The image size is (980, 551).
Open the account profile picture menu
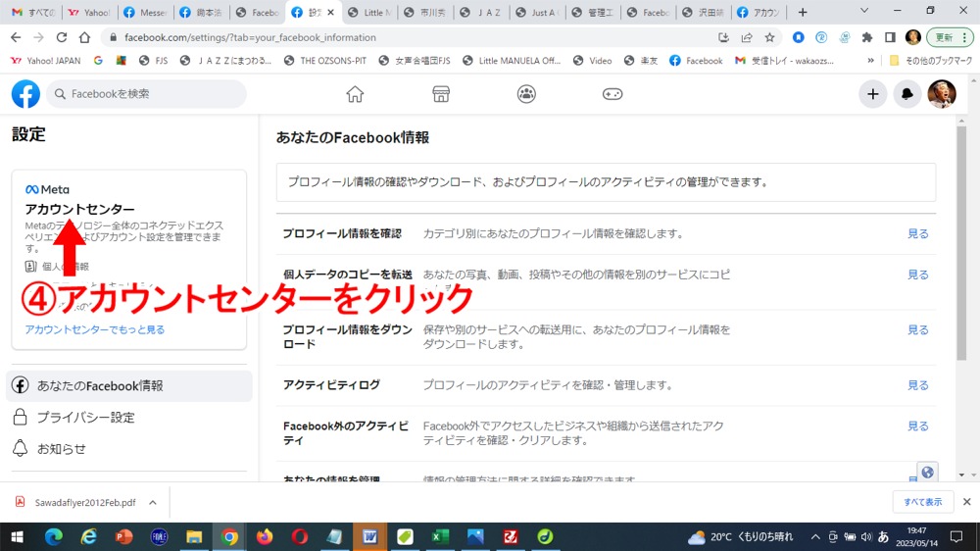click(x=941, y=94)
